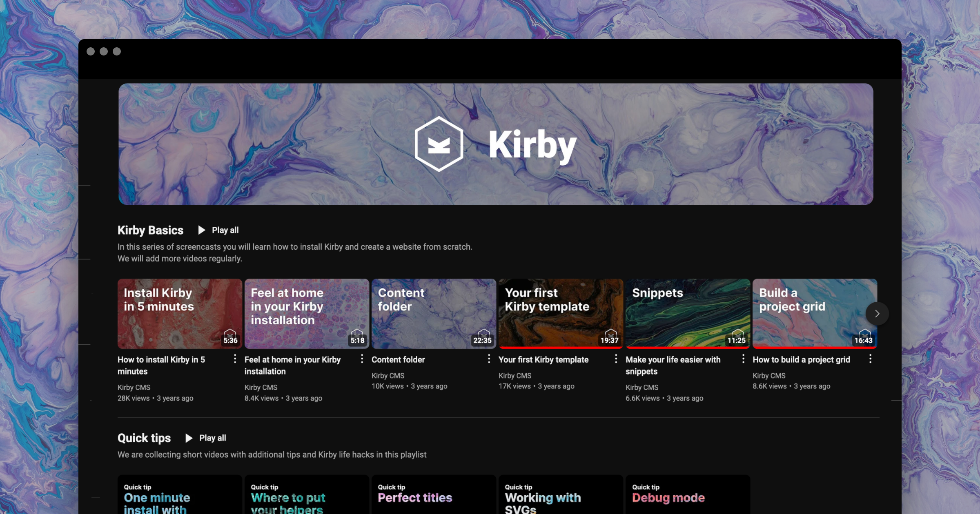Open more options for Content folder video
Image resolution: width=980 pixels, height=514 pixels.
489,359
